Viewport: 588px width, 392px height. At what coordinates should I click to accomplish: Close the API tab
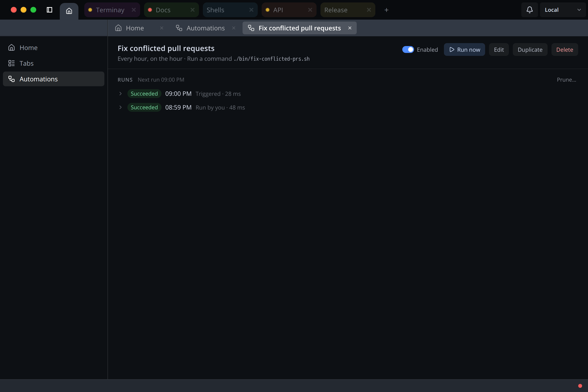(310, 10)
